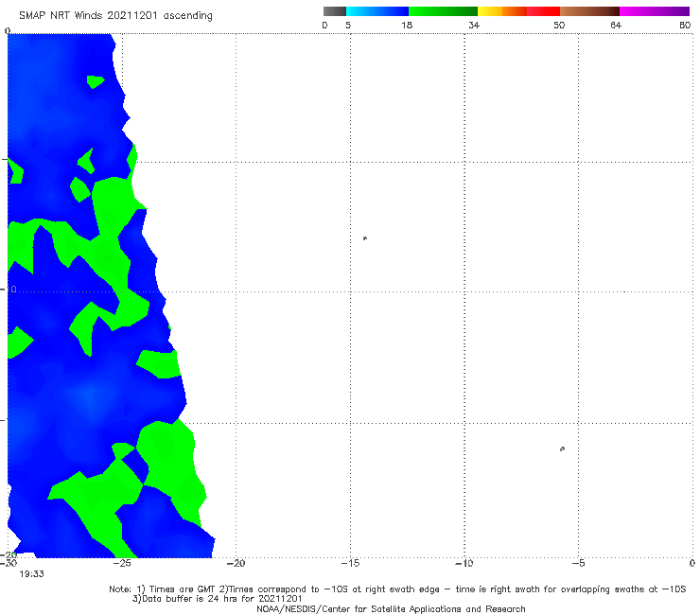Click the color bar label '18'

[x=407, y=26]
